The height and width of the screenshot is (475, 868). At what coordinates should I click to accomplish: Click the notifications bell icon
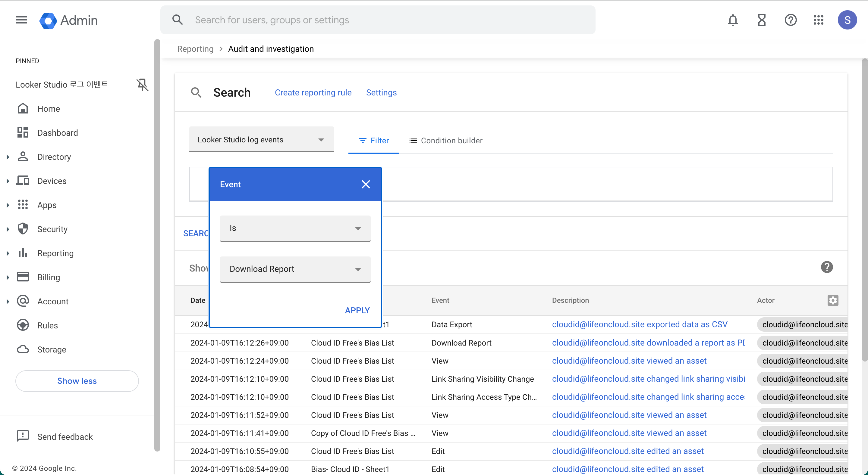[733, 20]
